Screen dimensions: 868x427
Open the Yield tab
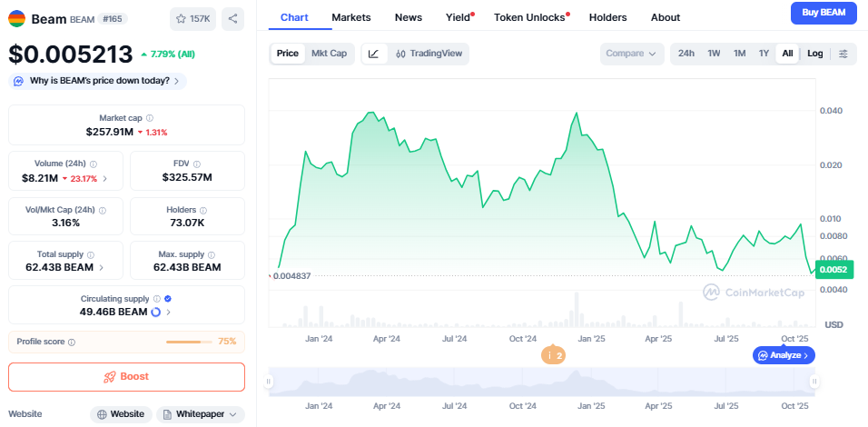tap(459, 18)
